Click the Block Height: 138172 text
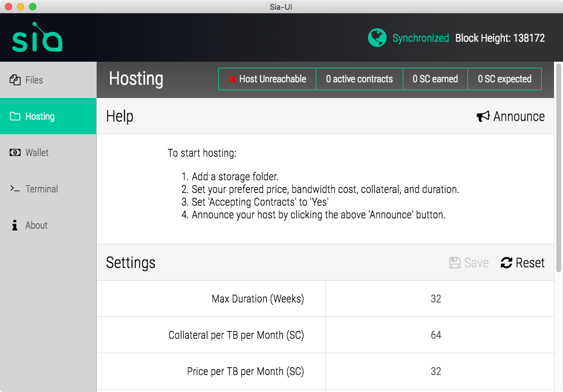563x392 pixels. pyautogui.click(x=500, y=38)
